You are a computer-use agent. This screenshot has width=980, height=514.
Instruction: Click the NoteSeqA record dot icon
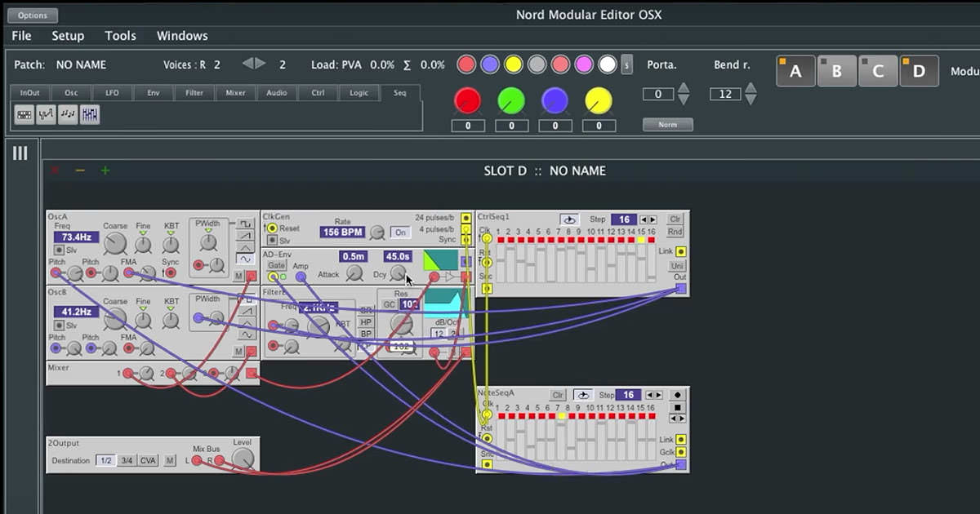(x=678, y=395)
